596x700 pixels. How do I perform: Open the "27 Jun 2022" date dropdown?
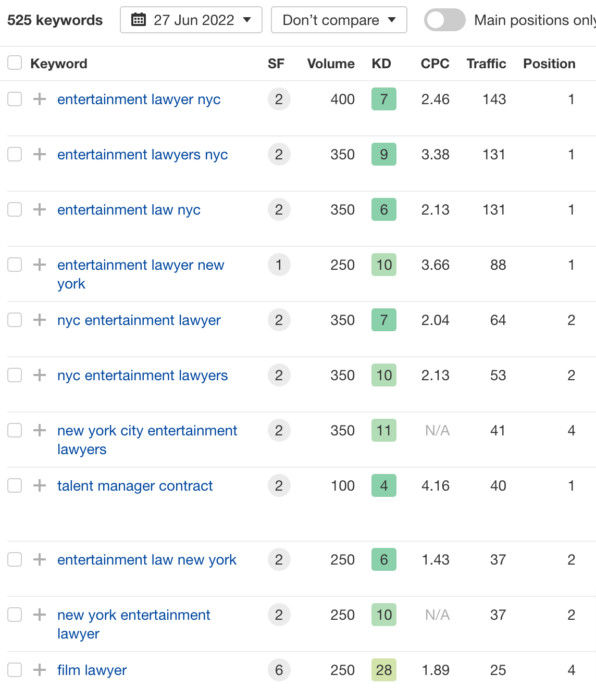pos(191,20)
